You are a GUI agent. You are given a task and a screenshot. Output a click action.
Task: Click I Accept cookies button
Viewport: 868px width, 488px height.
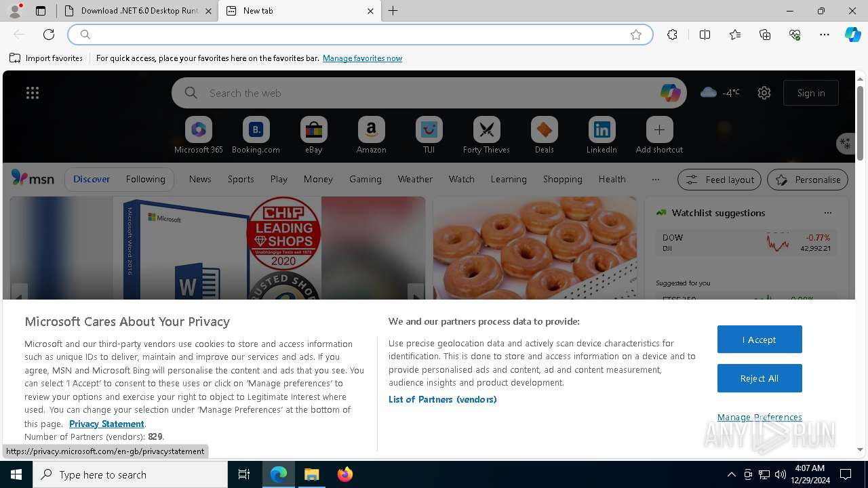tap(759, 340)
